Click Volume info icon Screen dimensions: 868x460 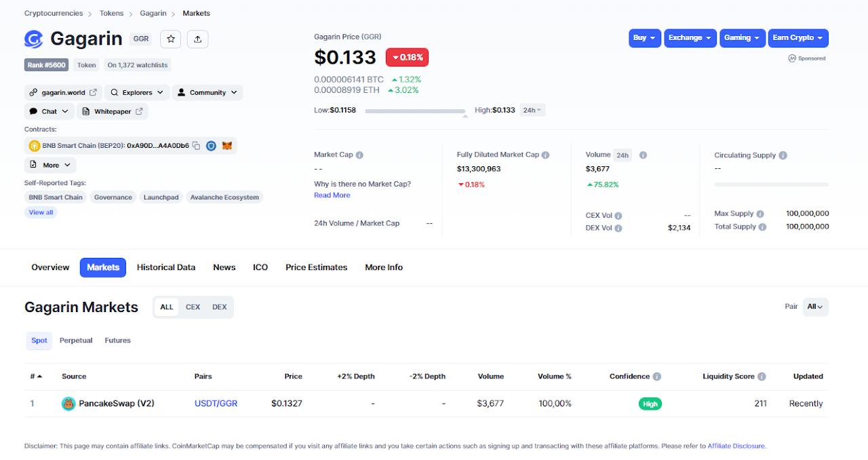[643, 155]
